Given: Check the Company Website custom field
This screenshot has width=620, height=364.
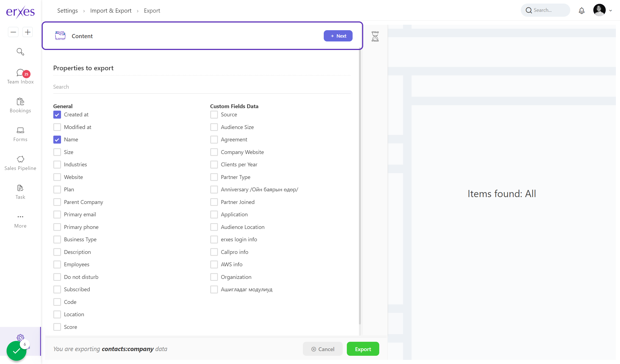Looking at the screenshot, I should pyautogui.click(x=214, y=152).
